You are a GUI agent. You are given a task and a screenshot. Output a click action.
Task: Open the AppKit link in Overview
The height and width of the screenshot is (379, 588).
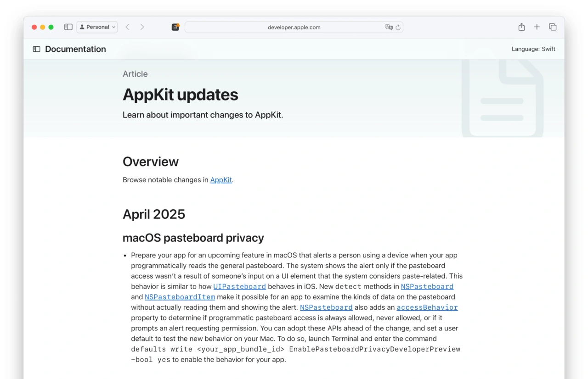point(221,180)
